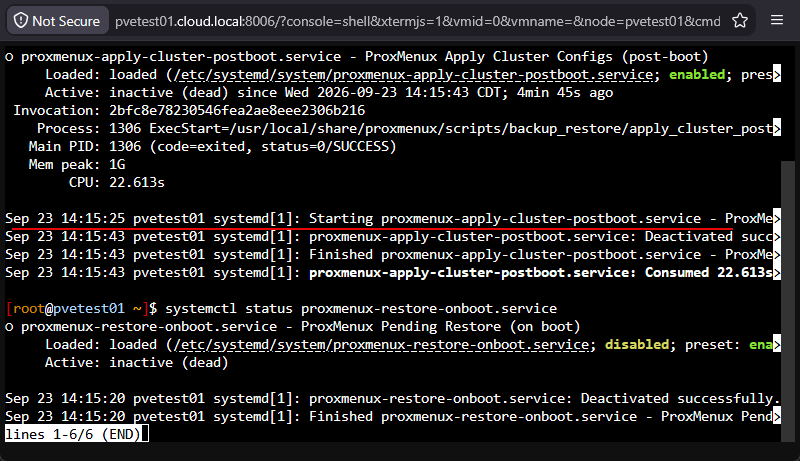The width and height of the screenshot is (800, 461).
Task: Click 'Active: inactive (dead)' under restore-onboot service
Action: (137, 363)
